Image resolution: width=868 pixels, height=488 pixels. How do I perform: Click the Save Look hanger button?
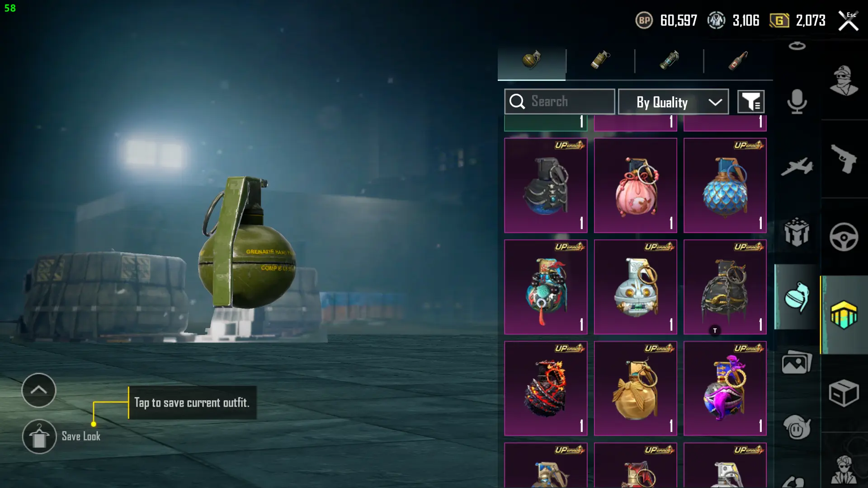coord(39,436)
